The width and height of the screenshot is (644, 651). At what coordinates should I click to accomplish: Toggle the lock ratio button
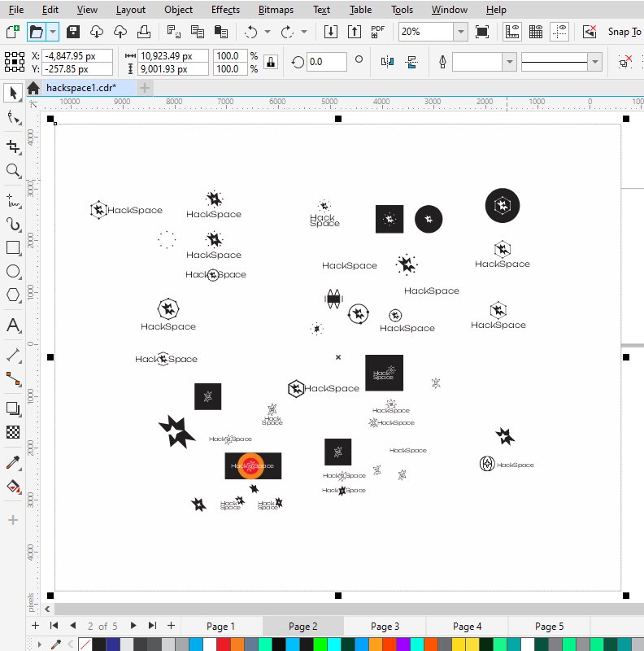[271, 63]
